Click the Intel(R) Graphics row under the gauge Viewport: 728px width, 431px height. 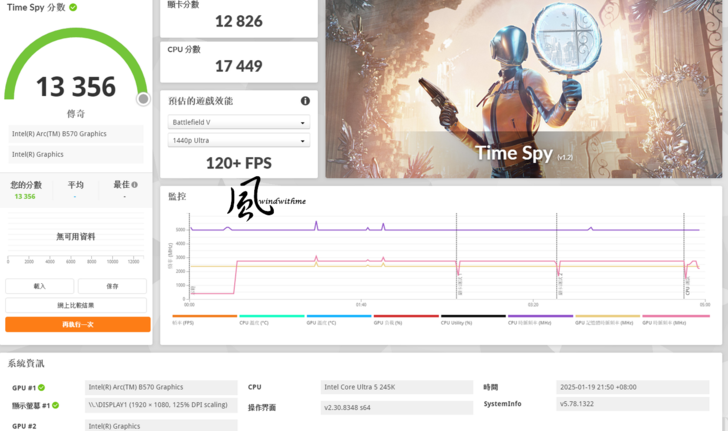tap(76, 154)
